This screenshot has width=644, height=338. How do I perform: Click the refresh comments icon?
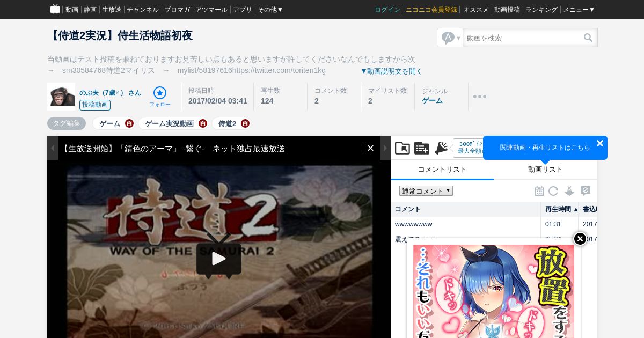coord(553,191)
